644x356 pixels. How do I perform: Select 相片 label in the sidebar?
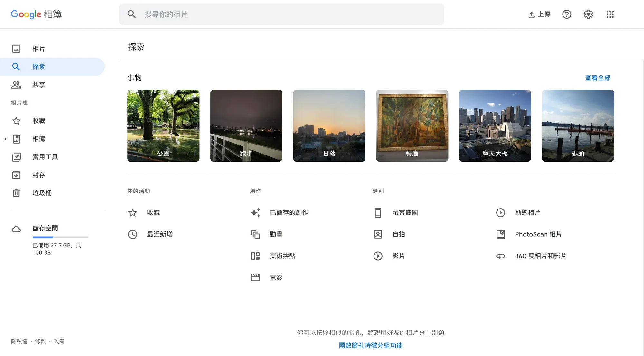pos(39,49)
